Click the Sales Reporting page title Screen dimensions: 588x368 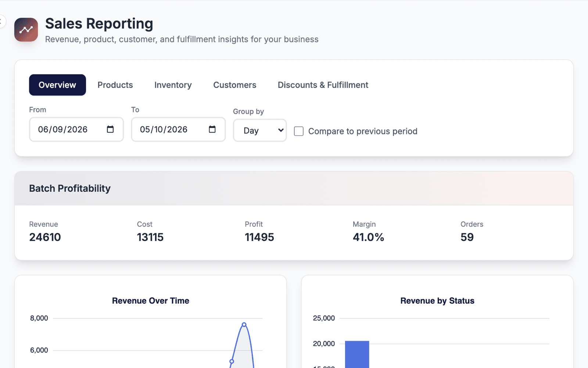99,24
